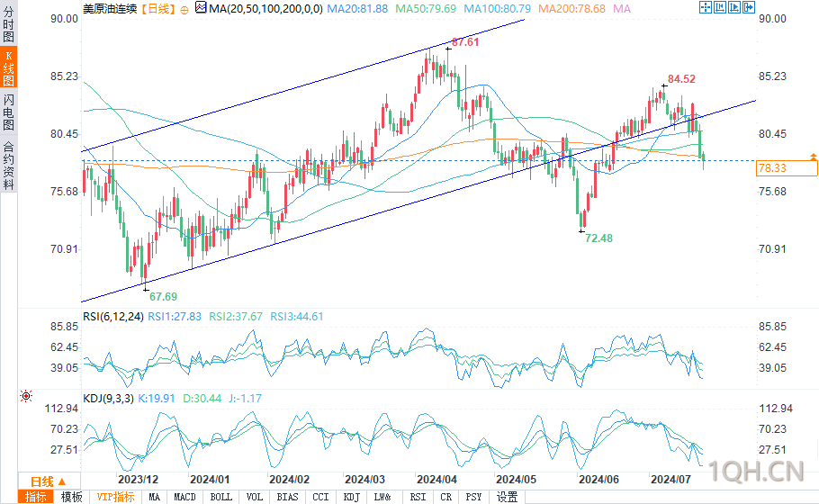819x504 pixels.
Task: Open the 闪电图 sidebar tab
Action: point(8,112)
